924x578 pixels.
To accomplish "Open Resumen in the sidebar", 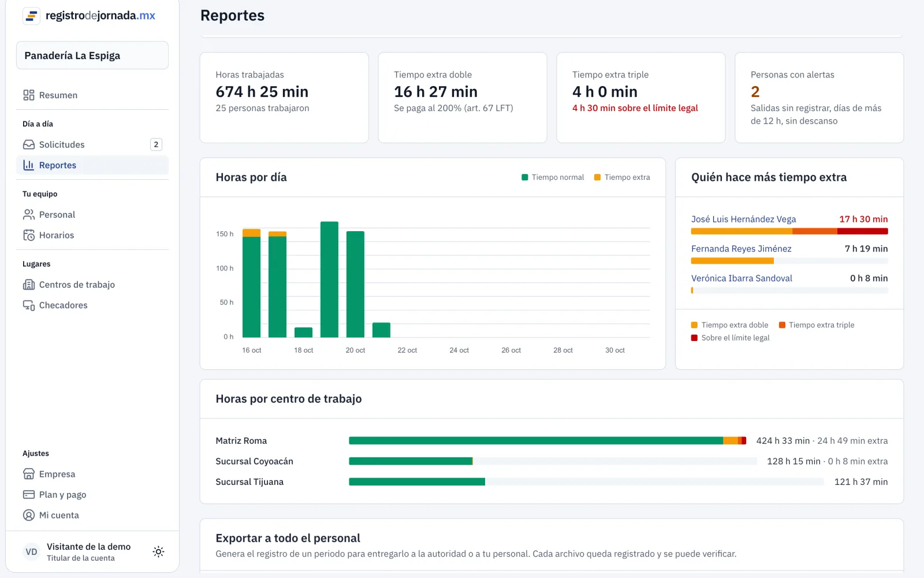I will tap(92, 95).
